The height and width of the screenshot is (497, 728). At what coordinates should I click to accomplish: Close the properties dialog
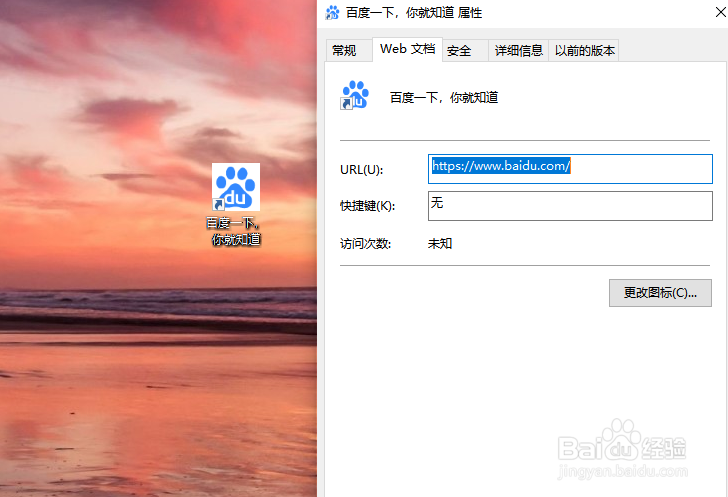click(x=720, y=13)
